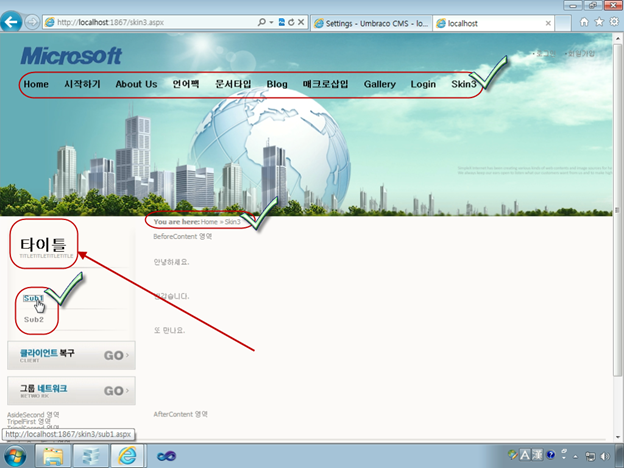Image resolution: width=624 pixels, height=468 pixels.
Task: Click the vertical scrollbar thumb
Action: (x=617, y=210)
